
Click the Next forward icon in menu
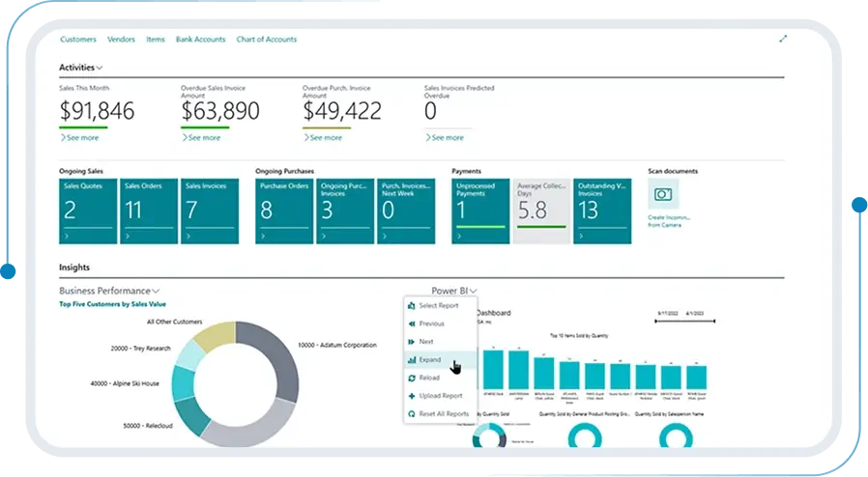pyautogui.click(x=412, y=342)
